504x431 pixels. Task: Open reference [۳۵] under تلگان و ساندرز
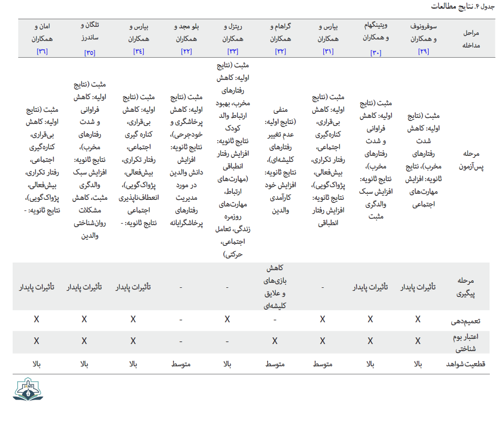(90, 53)
